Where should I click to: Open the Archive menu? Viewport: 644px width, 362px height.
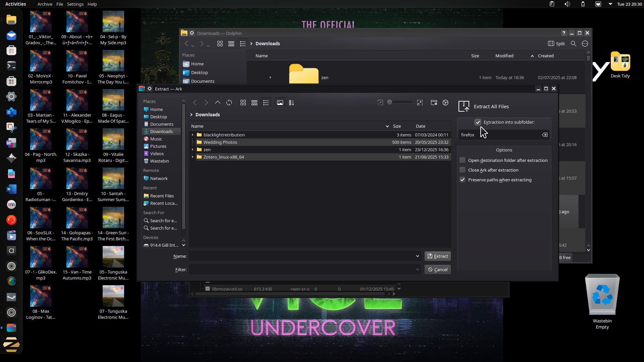click(x=45, y=4)
